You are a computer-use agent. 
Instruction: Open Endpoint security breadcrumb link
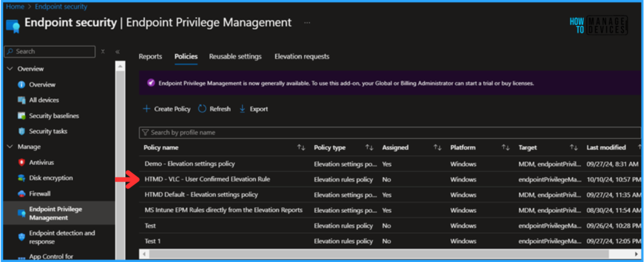(x=61, y=6)
